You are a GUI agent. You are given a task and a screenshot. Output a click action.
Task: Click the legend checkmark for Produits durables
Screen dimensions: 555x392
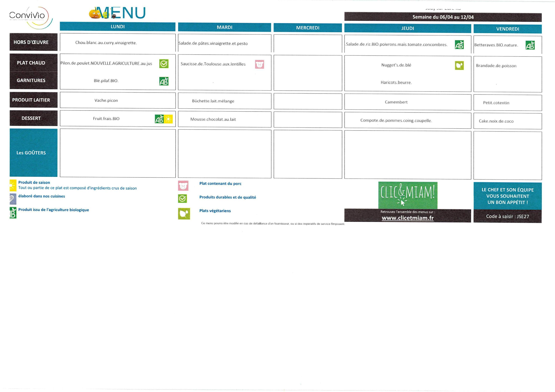click(x=182, y=198)
